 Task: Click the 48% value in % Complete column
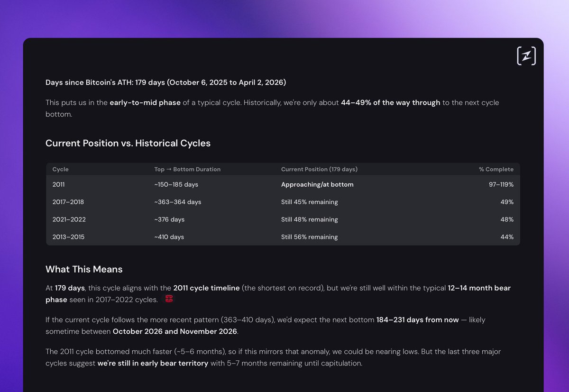(507, 219)
